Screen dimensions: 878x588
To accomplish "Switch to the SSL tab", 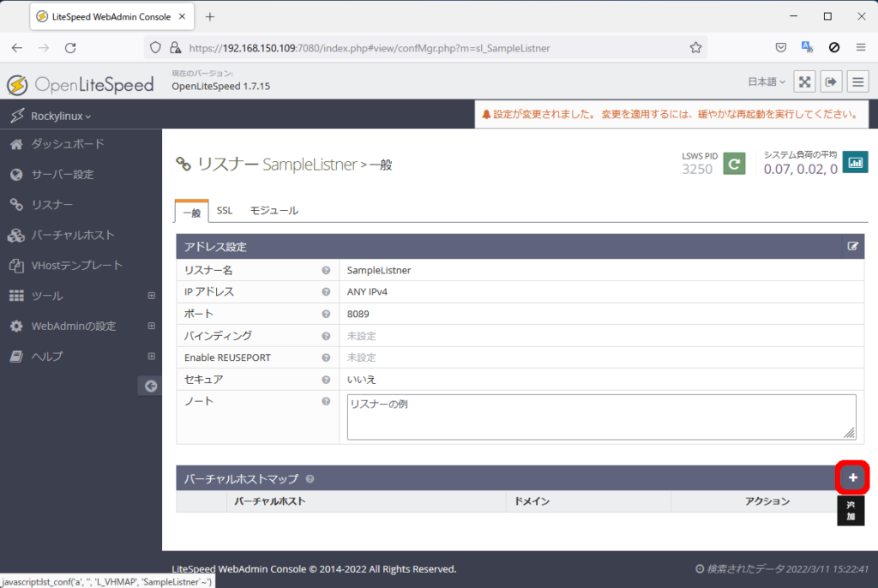I will click(225, 211).
